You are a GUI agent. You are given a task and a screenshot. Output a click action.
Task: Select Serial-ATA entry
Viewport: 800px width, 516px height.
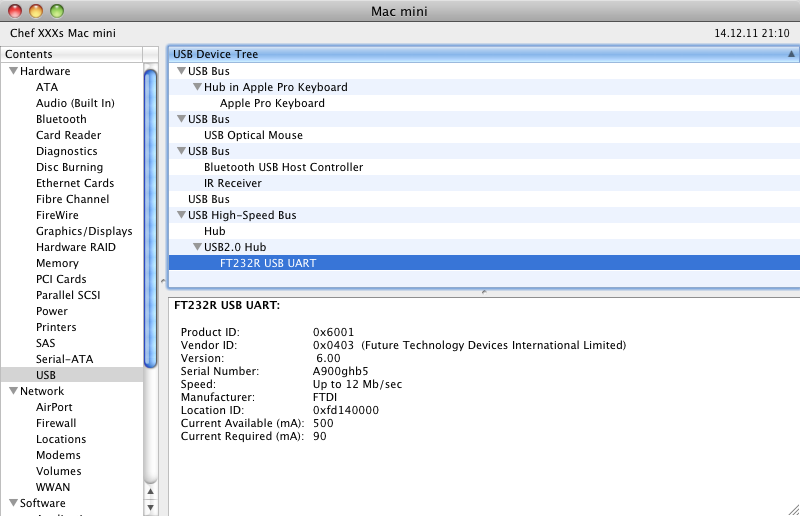[64, 359]
